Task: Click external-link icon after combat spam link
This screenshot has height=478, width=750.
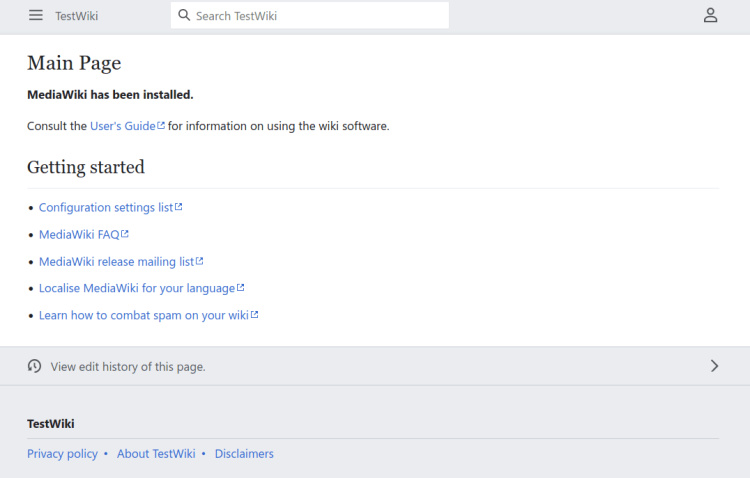Action: pos(255,315)
